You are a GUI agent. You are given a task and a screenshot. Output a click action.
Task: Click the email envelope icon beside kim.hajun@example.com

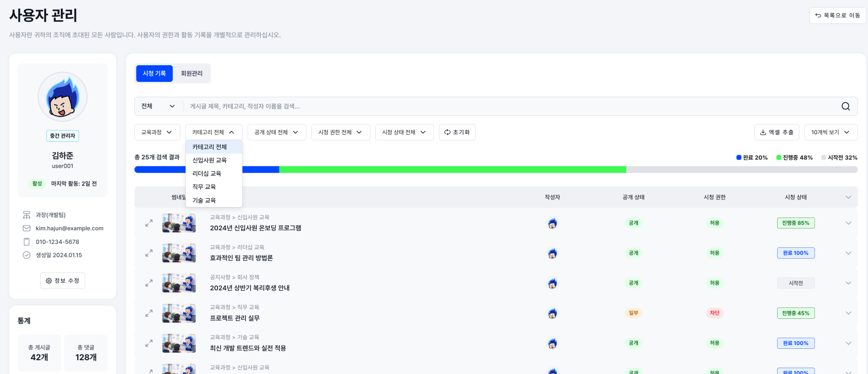(x=27, y=228)
